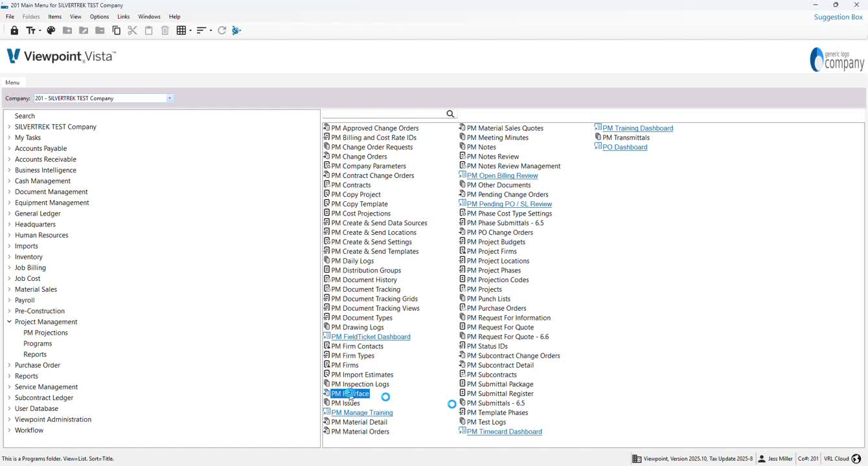Click the remove folder toolbar icon
This screenshot has width=868, height=466.
point(100,30)
